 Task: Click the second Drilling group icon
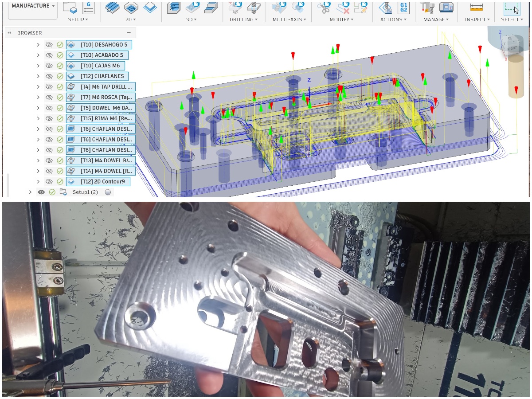254,8
